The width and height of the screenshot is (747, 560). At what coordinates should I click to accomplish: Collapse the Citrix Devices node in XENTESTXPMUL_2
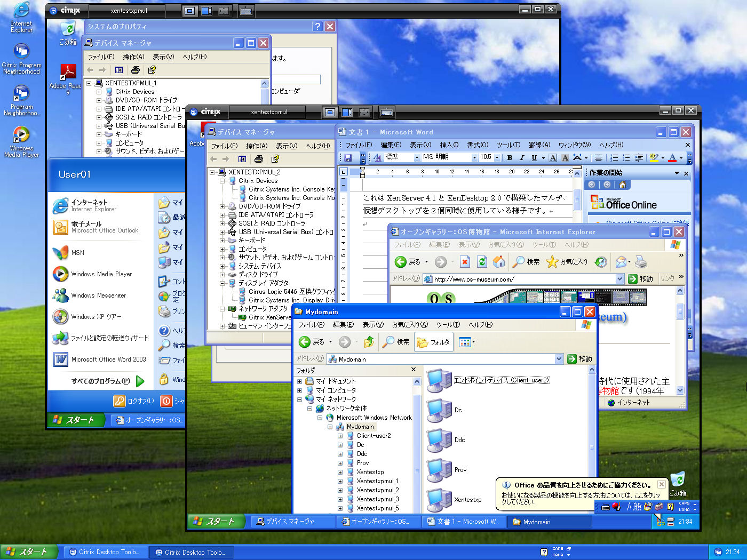[222, 181]
